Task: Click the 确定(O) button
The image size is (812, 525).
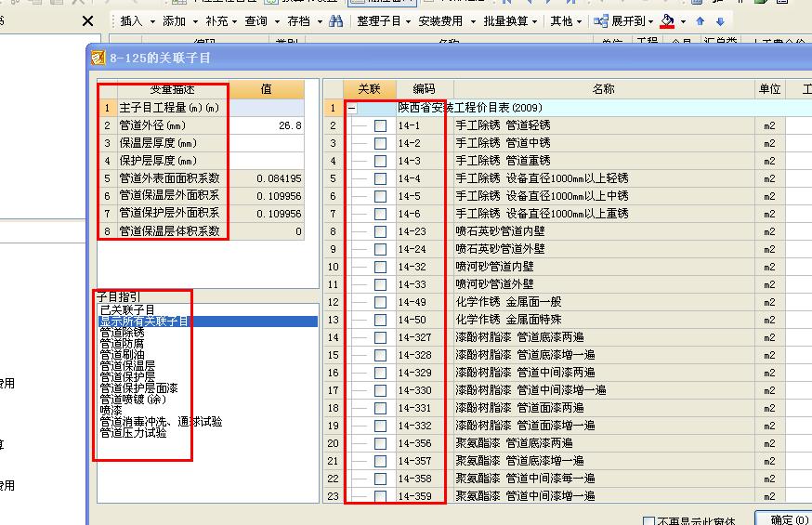Action: coord(784,519)
